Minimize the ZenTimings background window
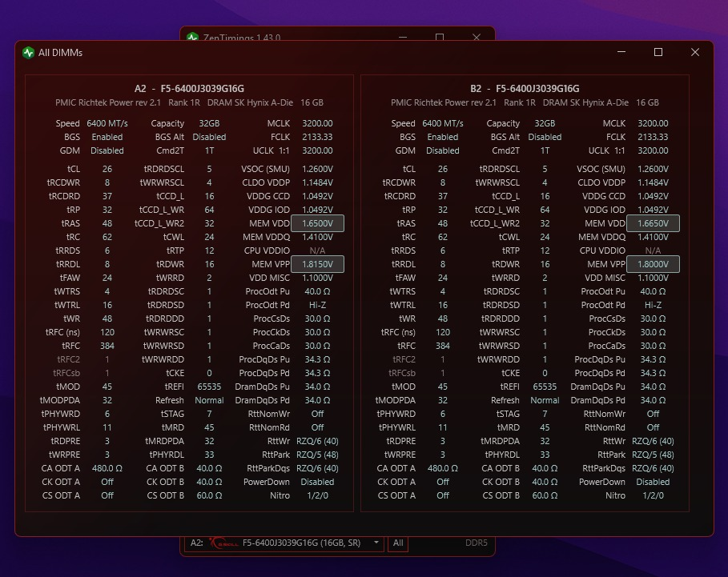The height and width of the screenshot is (577, 728). (403, 37)
